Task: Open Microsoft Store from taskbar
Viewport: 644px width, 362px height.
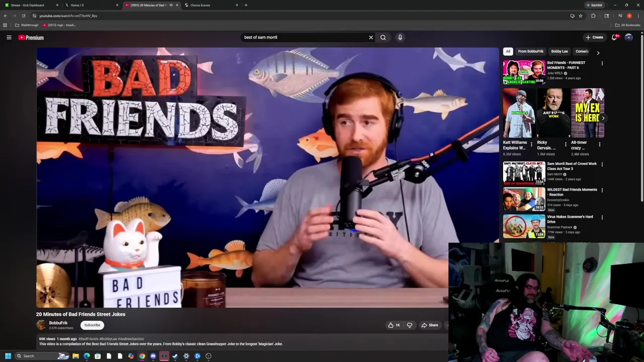Action: coord(98,356)
